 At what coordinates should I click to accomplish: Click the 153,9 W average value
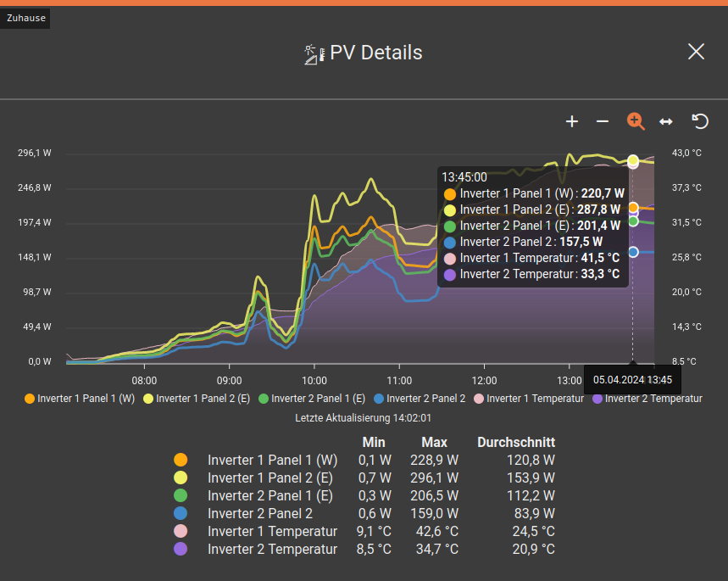coord(531,478)
